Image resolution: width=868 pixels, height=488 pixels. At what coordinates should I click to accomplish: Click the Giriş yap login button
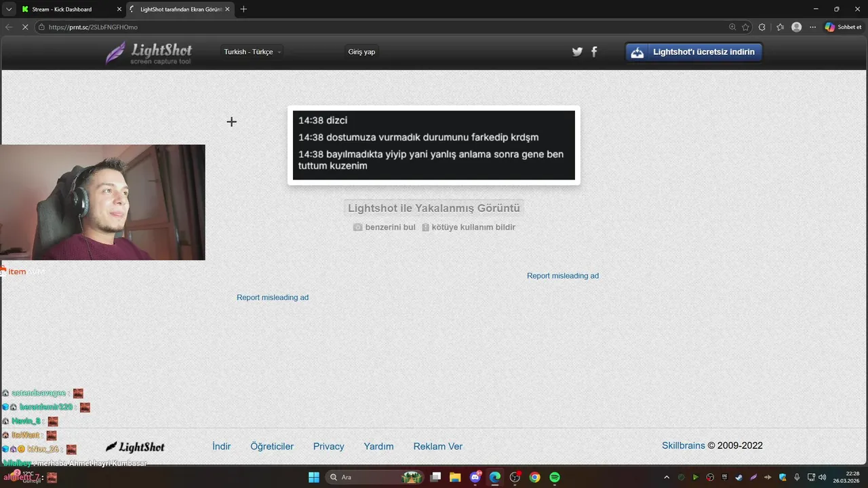pyautogui.click(x=361, y=52)
